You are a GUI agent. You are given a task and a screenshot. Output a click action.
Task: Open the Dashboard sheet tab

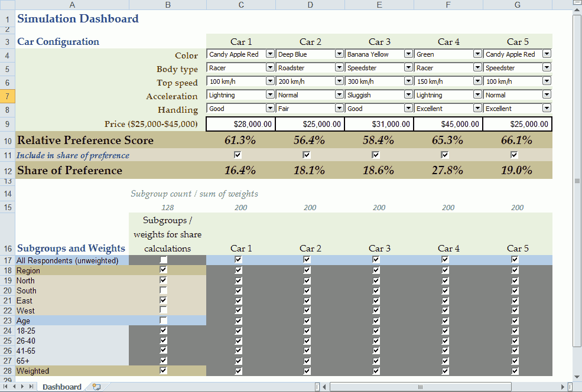pos(61,387)
